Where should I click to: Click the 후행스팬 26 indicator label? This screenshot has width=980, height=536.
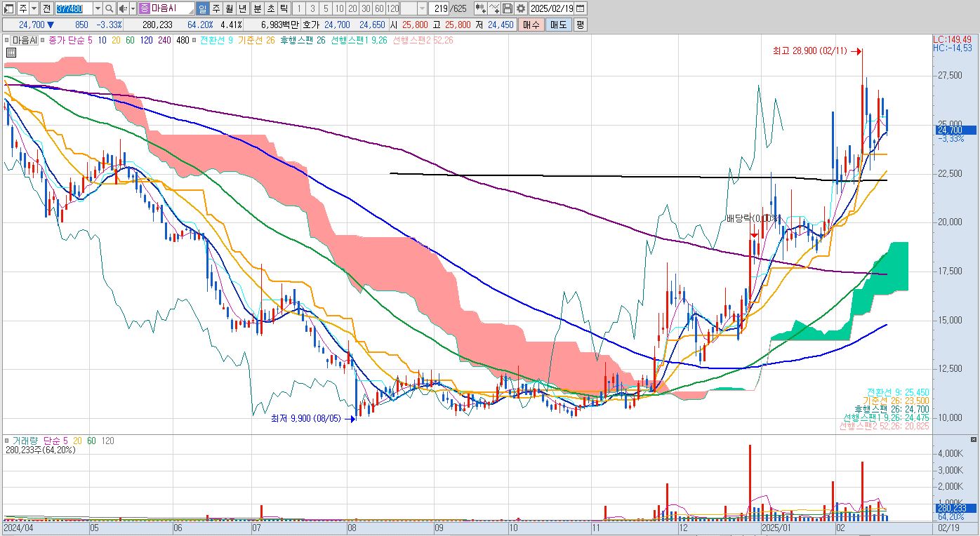click(302, 41)
